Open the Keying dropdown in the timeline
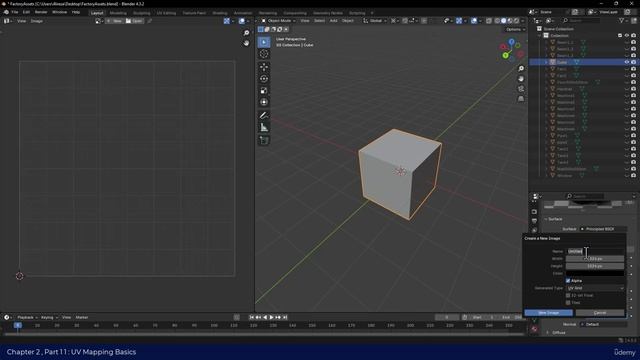Image resolution: width=640 pixels, height=360 pixels. (49, 317)
